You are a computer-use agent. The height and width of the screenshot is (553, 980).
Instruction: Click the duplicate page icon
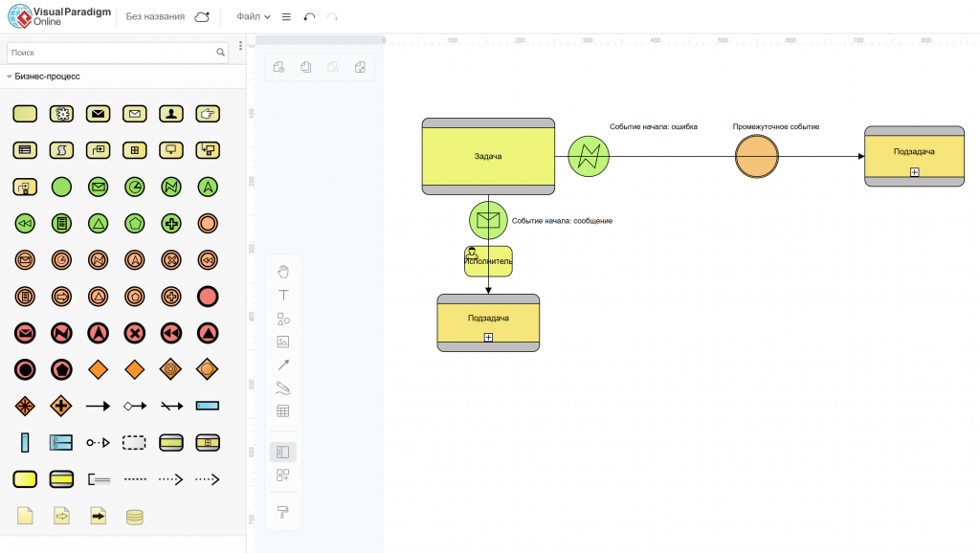[x=305, y=67]
